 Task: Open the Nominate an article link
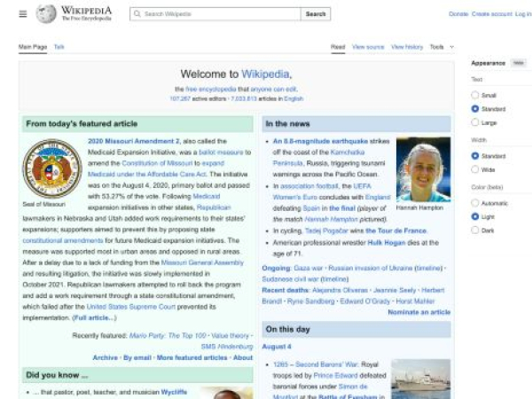pyautogui.click(x=419, y=312)
